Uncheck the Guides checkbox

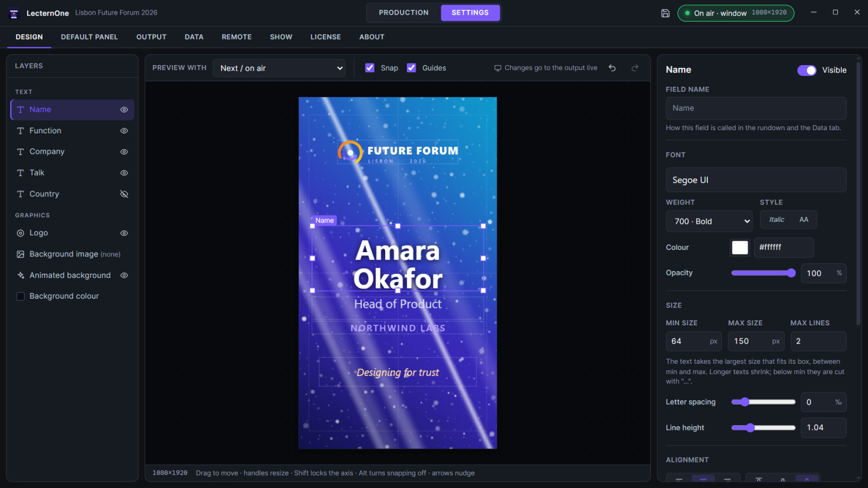(412, 68)
